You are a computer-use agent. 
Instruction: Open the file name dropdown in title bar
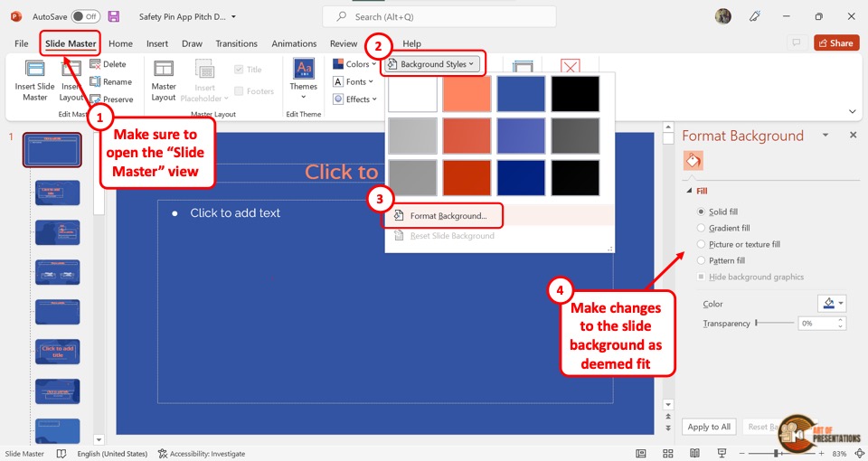coord(233,16)
